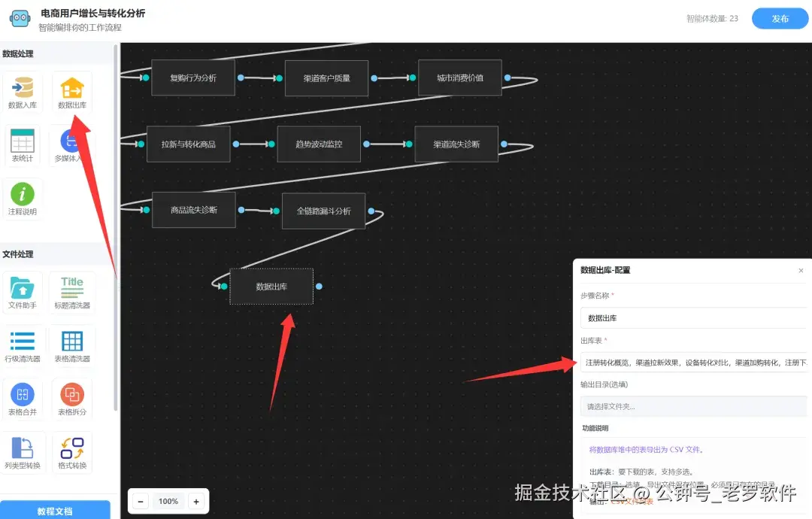812x519 pixels.
Task: Choose the 表统计 table icon
Action: coord(23,141)
